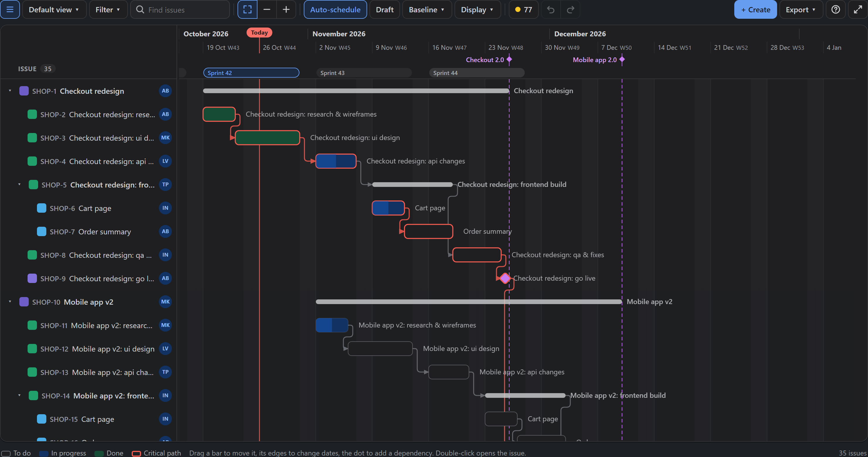Open the Default view dropdown

coord(54,9)
